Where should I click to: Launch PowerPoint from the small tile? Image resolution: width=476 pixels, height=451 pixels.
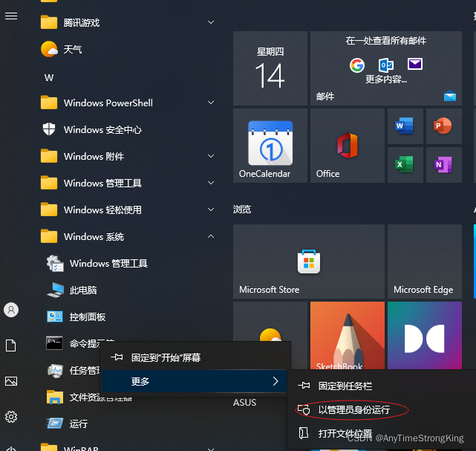tap(444, 126)
